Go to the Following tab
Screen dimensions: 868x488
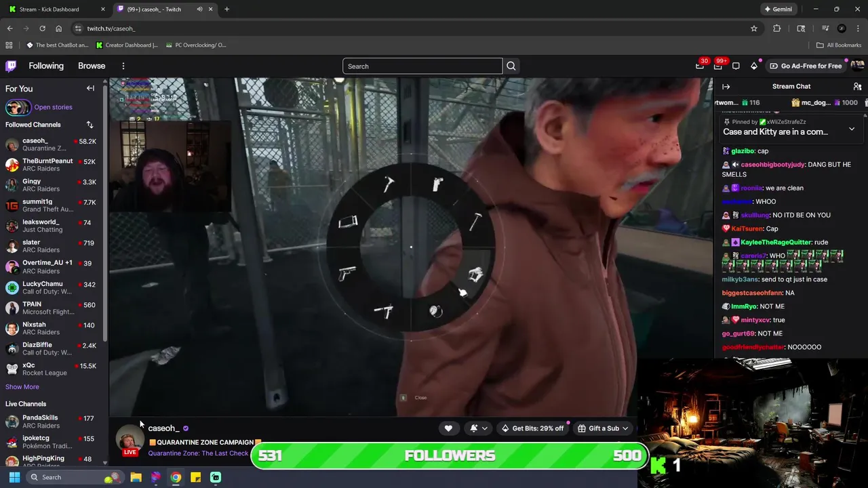point(46,66)
